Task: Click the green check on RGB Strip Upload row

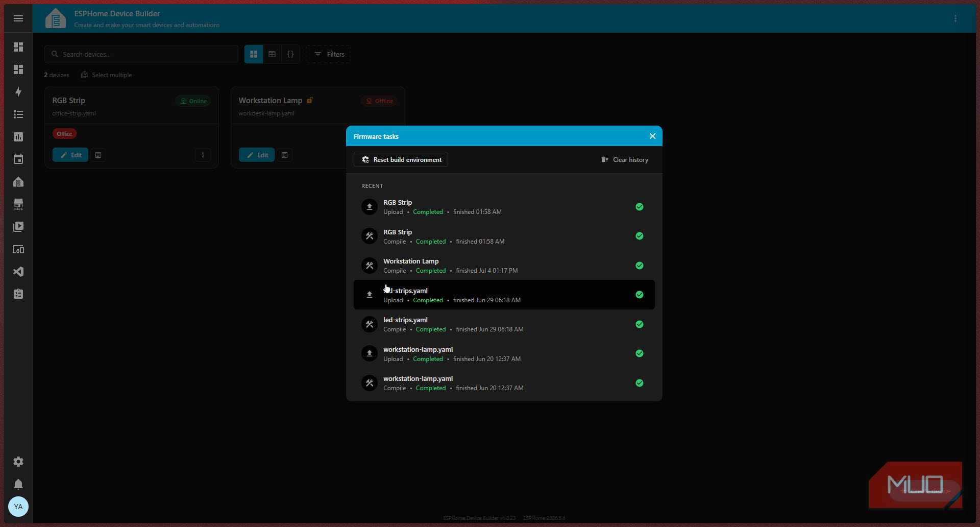Action: [640, 207]
